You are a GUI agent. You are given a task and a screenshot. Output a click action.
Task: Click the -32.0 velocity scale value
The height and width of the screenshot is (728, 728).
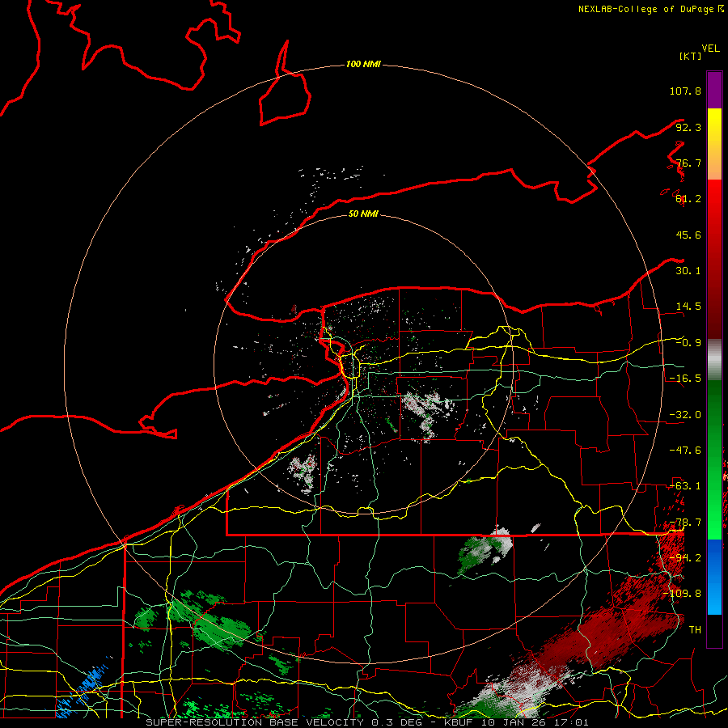click(x=685, y=415)
